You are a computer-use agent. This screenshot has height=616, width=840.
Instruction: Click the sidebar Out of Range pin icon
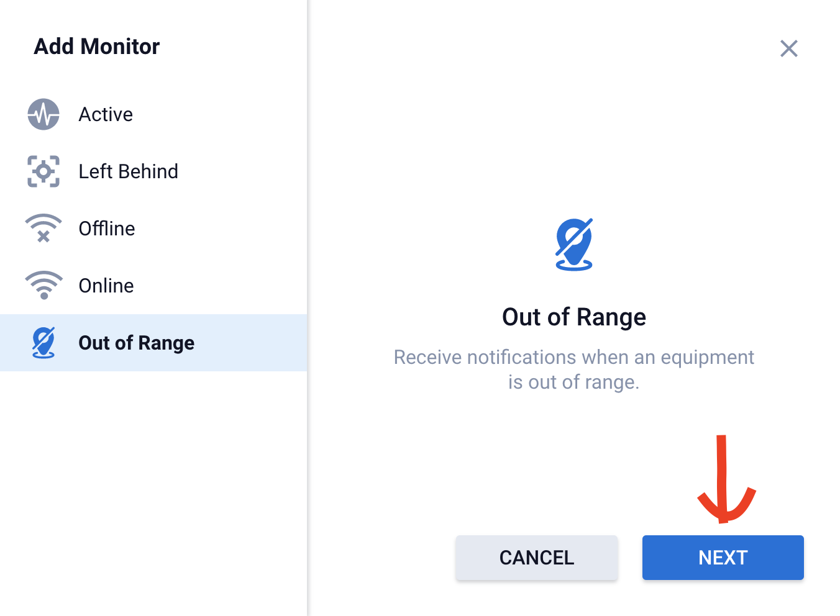click(43, 343)
